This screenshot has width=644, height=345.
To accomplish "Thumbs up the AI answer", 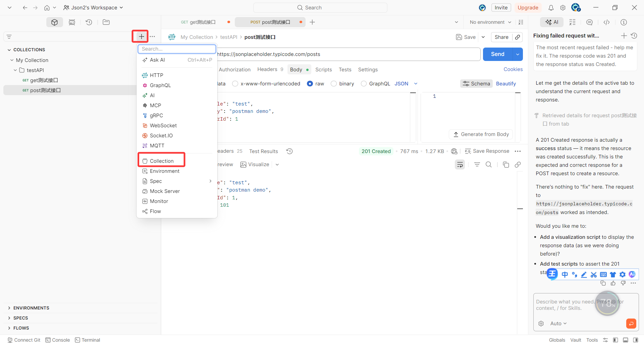I will tap(613, 283).
